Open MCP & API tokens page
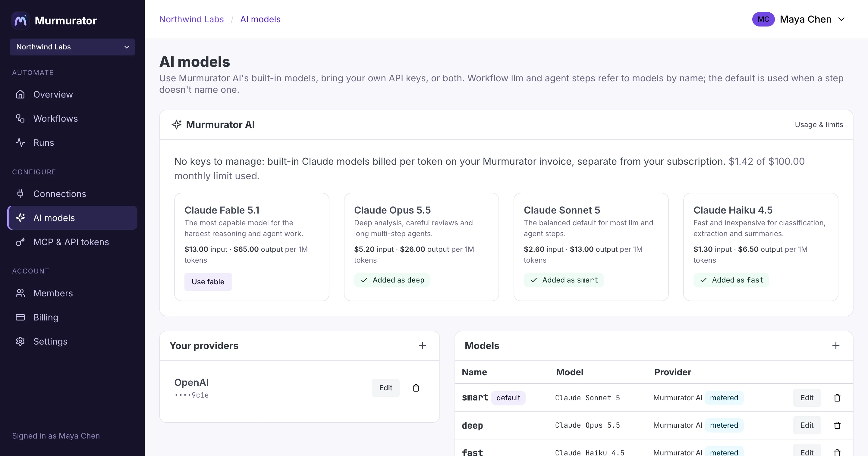This screenshot has width=868, height=456. coord(72,242)
